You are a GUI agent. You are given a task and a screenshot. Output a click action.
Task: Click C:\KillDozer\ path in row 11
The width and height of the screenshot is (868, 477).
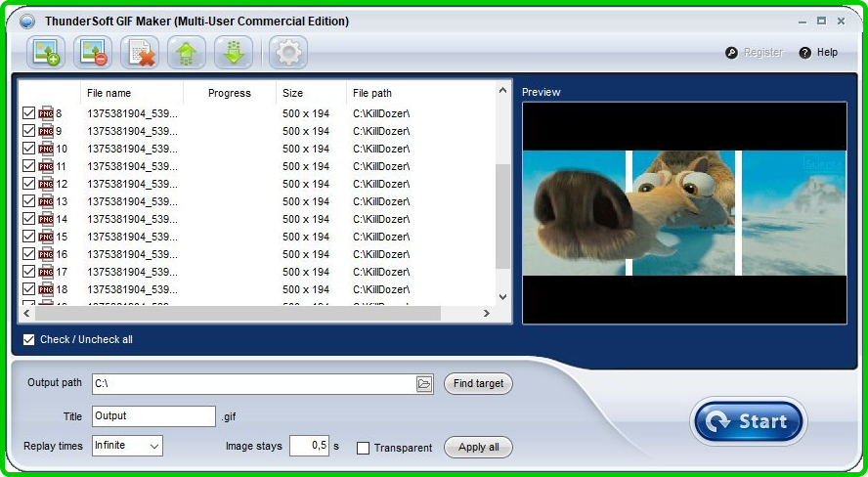[x=381, y=166]
